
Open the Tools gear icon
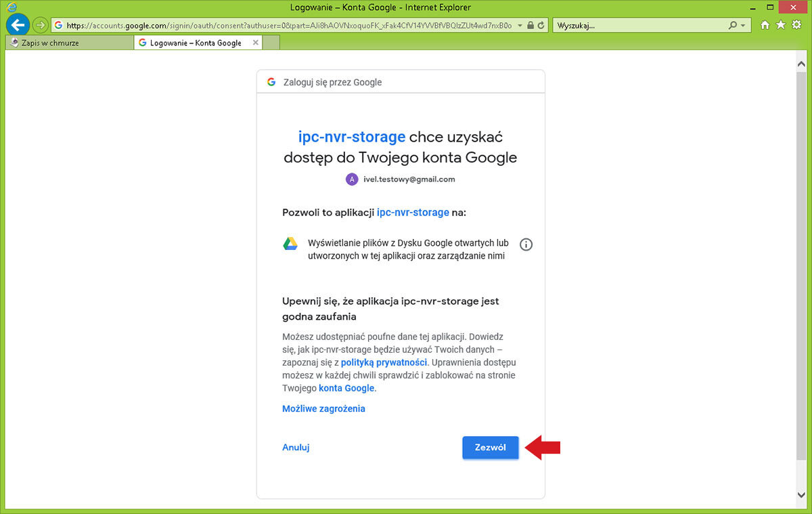(x=796, y=25)
